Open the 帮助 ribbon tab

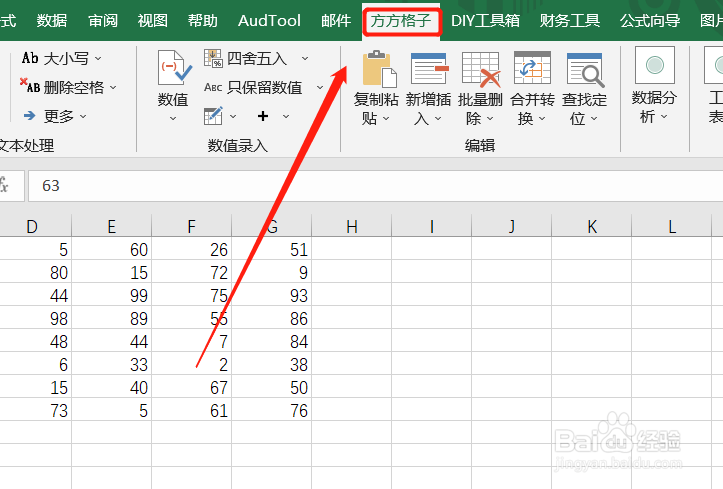(202, 21)
